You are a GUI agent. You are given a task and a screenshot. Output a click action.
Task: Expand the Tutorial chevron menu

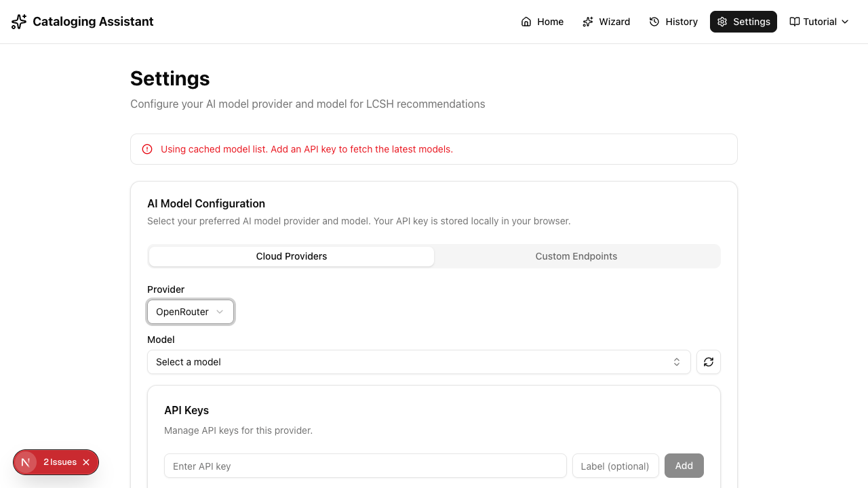coord(845,21)
